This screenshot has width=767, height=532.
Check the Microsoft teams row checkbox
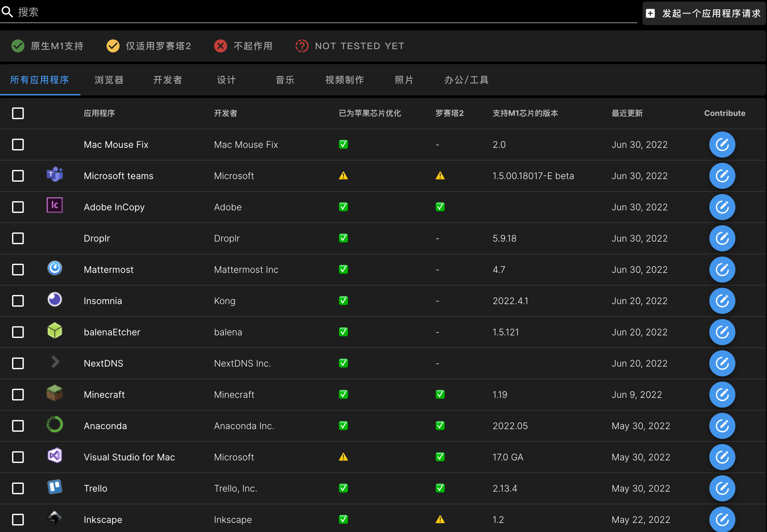(18, 176)
